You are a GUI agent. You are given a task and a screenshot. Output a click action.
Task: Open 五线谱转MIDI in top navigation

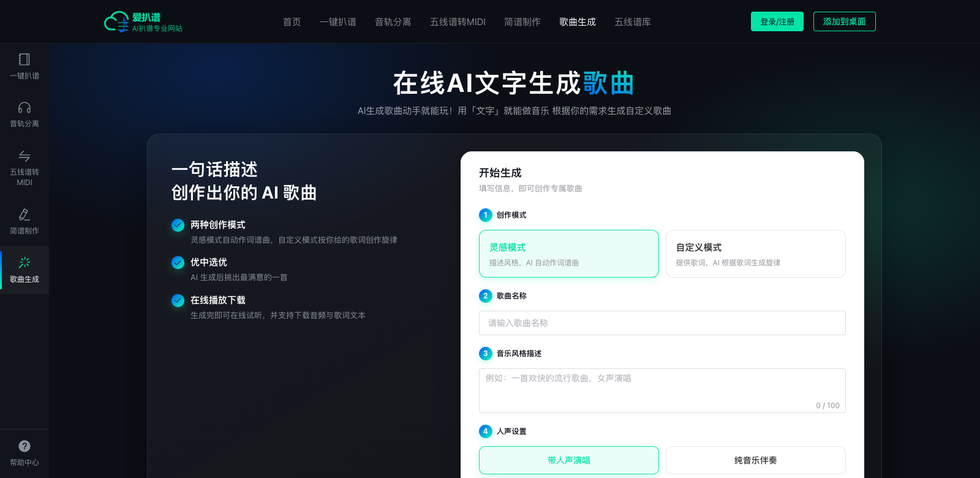click(458, 22)
